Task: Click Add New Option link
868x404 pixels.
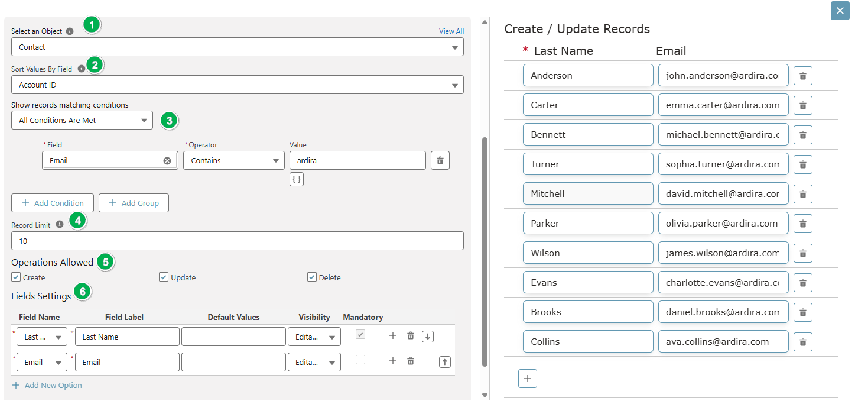Action: point(47,385)
